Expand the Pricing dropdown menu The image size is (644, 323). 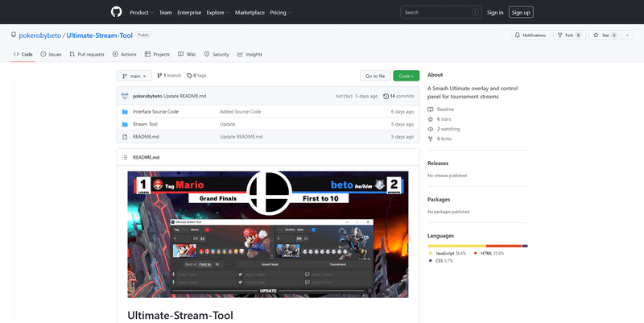point(280,12)
